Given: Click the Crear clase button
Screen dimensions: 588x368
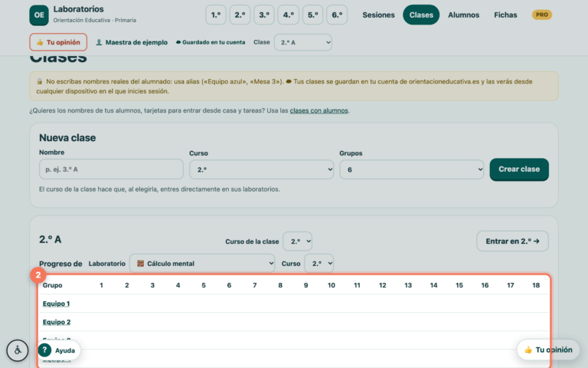Looking at the screenshot, I should pos(519,169).
